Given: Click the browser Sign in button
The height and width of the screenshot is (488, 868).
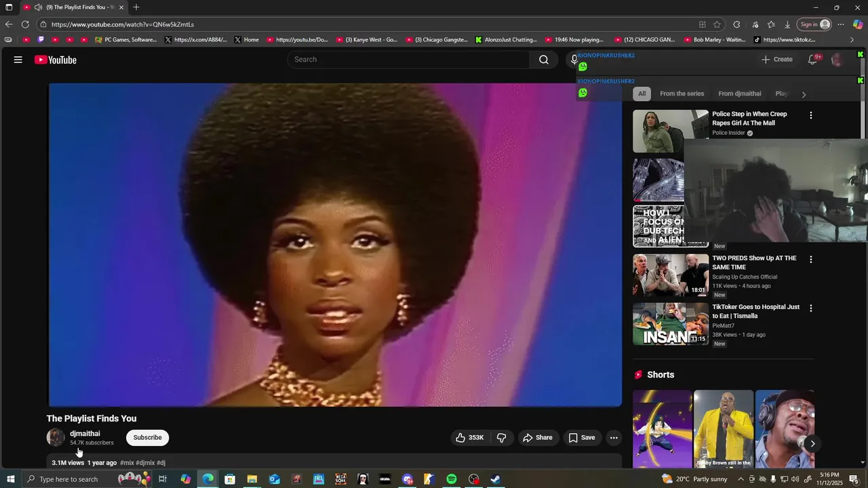Looking at the screenshot, I should 814,24.
